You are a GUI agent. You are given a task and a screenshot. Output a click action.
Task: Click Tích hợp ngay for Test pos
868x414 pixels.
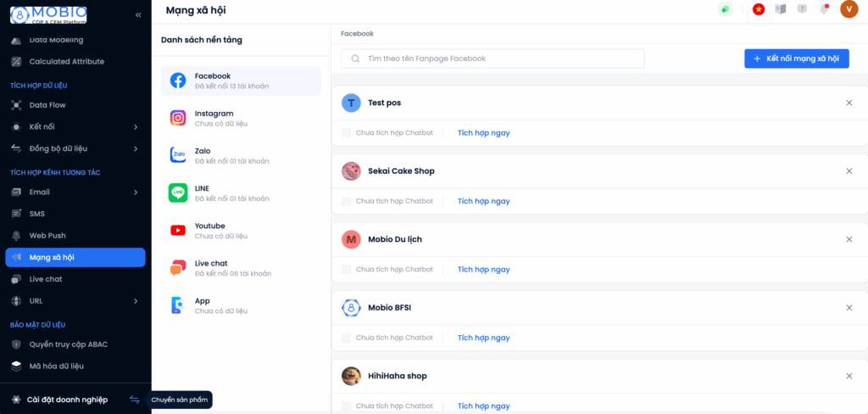click(x=484, y=133)
